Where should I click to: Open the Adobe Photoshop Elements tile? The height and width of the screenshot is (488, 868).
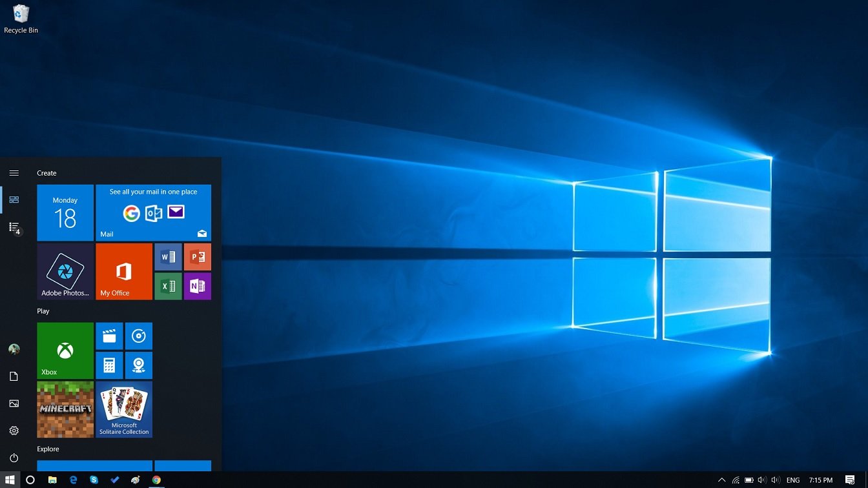point(65,272)
